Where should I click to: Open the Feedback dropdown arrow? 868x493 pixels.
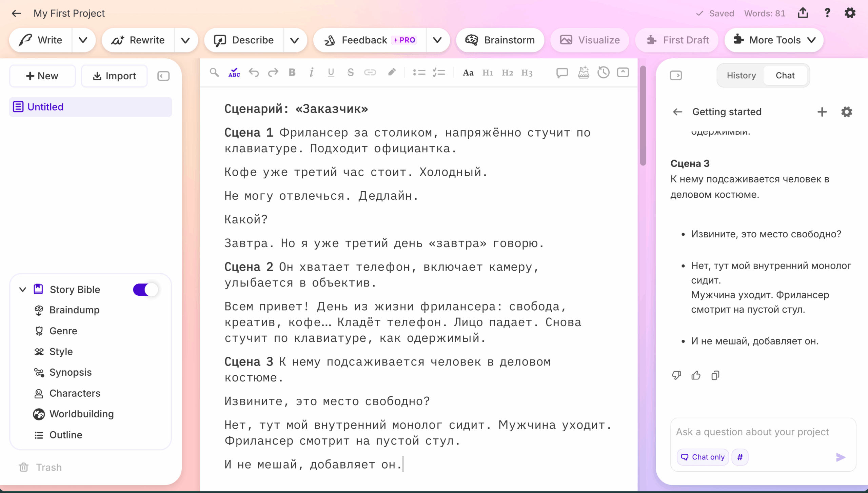pos(438,40)
